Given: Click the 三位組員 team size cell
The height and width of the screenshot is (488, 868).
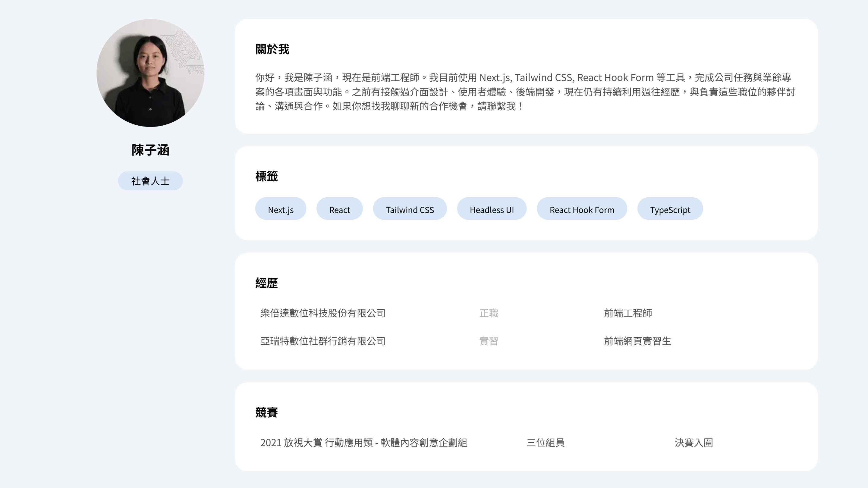Looking at the screenshot, I should tap(546, 443).
